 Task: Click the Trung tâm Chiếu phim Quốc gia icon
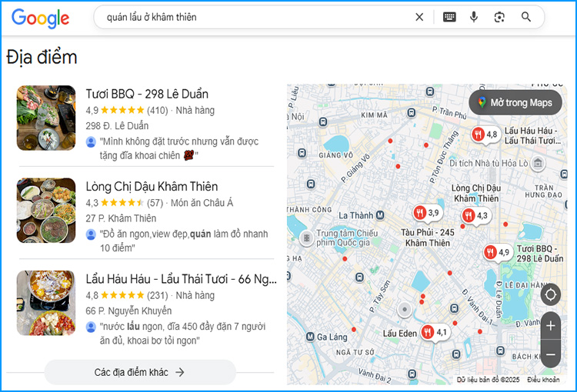point(306,238)
